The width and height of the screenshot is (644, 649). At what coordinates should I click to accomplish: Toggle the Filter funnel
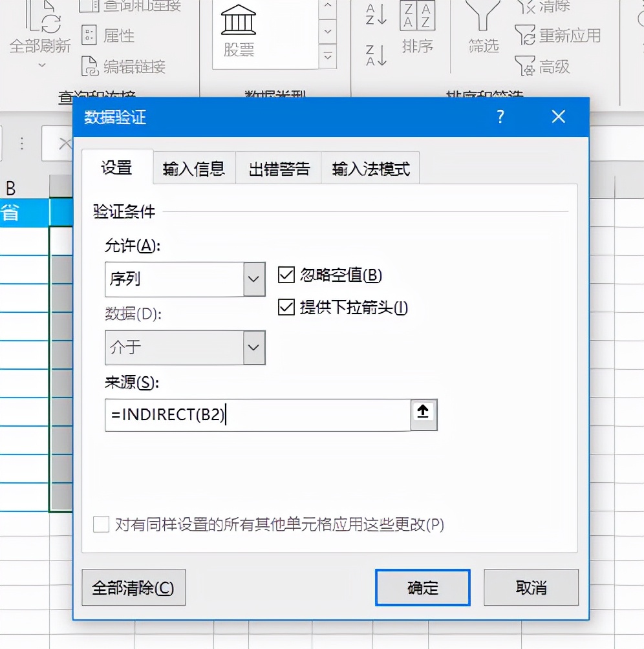(483, 27)
